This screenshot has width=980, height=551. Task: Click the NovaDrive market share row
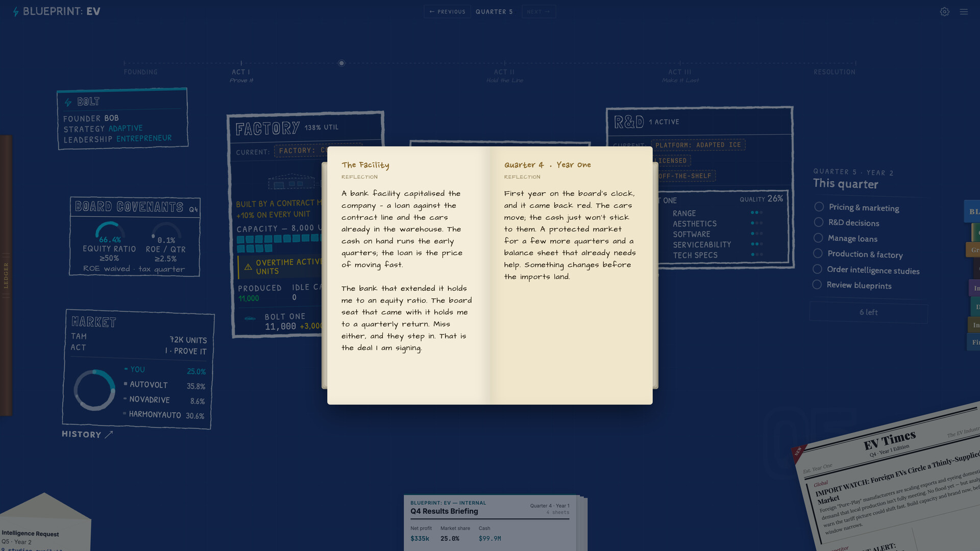tap(164, 400)
